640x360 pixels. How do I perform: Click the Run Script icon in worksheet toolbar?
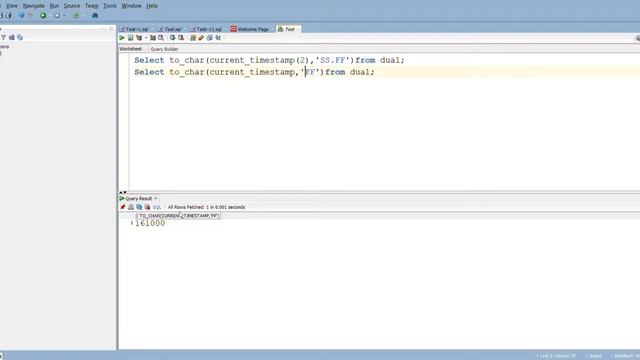(x=131, y=38)
